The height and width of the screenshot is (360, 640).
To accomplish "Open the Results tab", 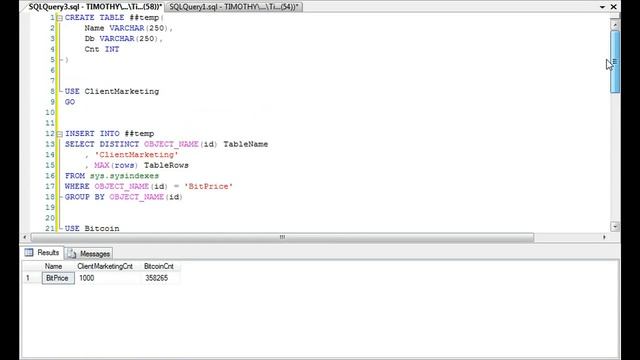I will 42,253.
